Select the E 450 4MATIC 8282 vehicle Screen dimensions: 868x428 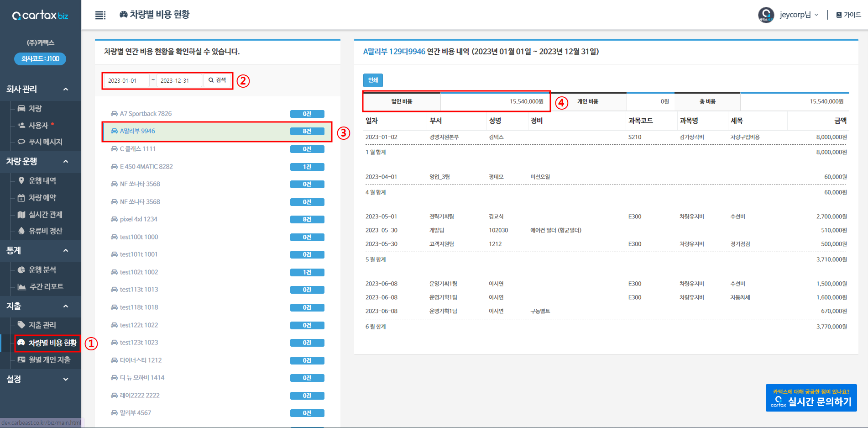pyautogui.click(x=217, y=167)
